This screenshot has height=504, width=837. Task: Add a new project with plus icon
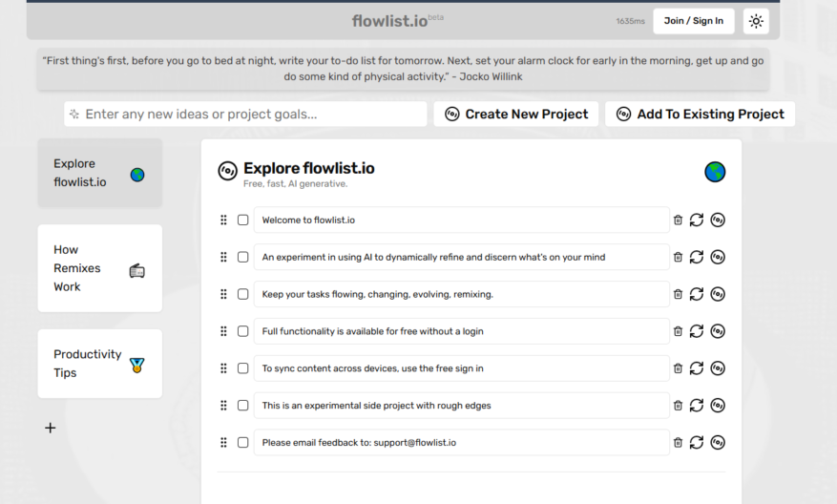[x=51, y=428]
